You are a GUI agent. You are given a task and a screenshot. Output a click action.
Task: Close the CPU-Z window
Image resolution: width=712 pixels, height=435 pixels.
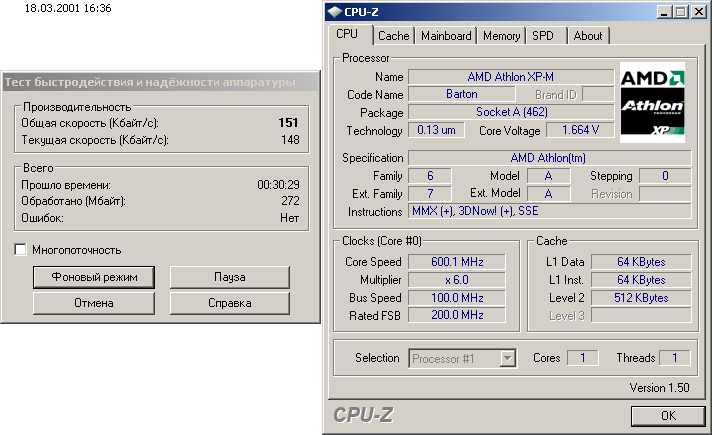point(698,12)
